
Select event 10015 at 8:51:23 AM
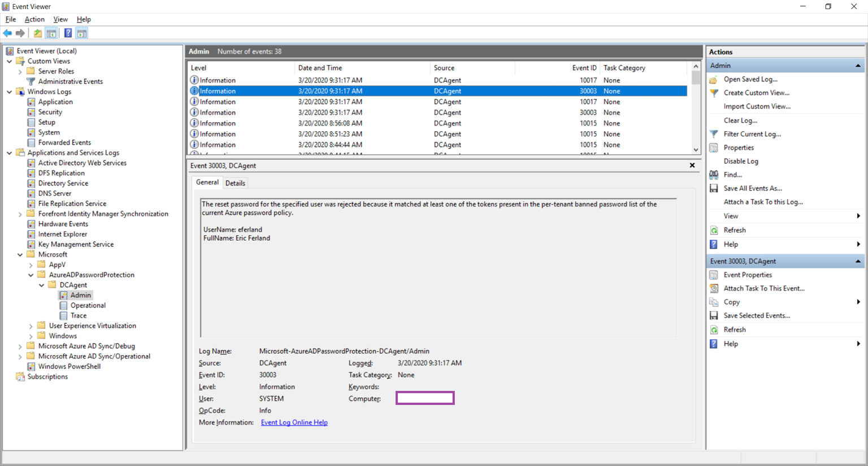coord(438,134)
